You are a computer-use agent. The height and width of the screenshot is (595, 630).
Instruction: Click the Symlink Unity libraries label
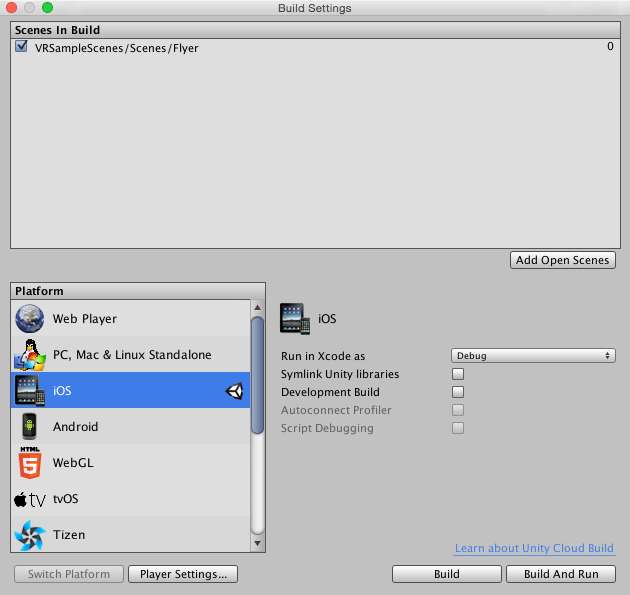click(340, 374)
